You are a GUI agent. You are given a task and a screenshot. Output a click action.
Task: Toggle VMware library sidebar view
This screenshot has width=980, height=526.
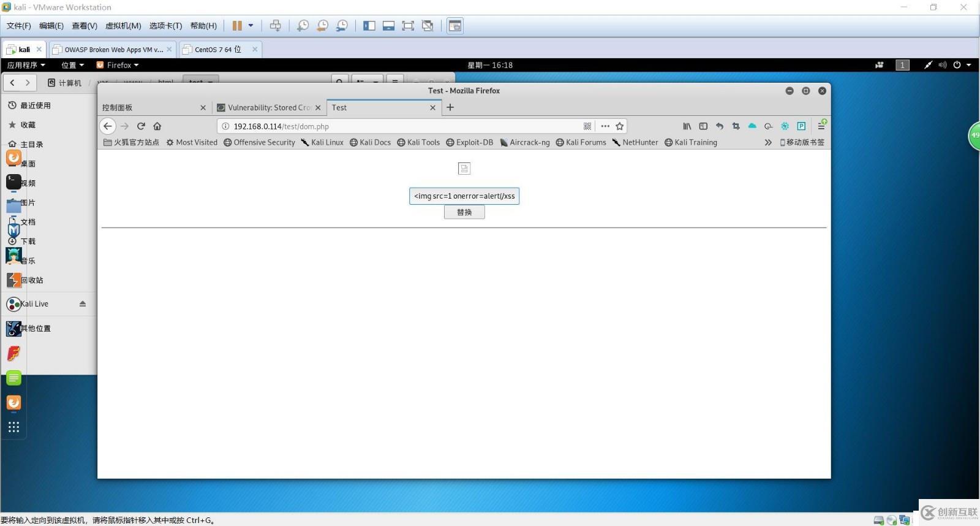(369, 26)
